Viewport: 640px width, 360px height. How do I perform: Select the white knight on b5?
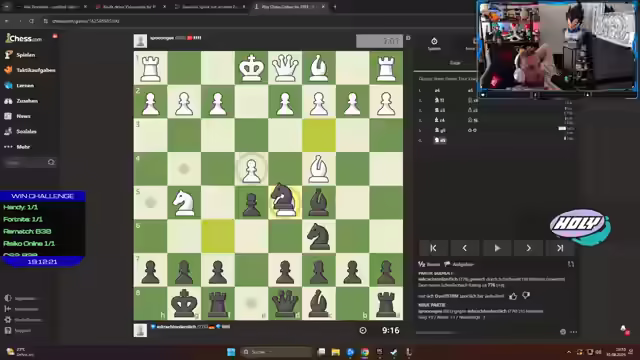pos(184,202)
